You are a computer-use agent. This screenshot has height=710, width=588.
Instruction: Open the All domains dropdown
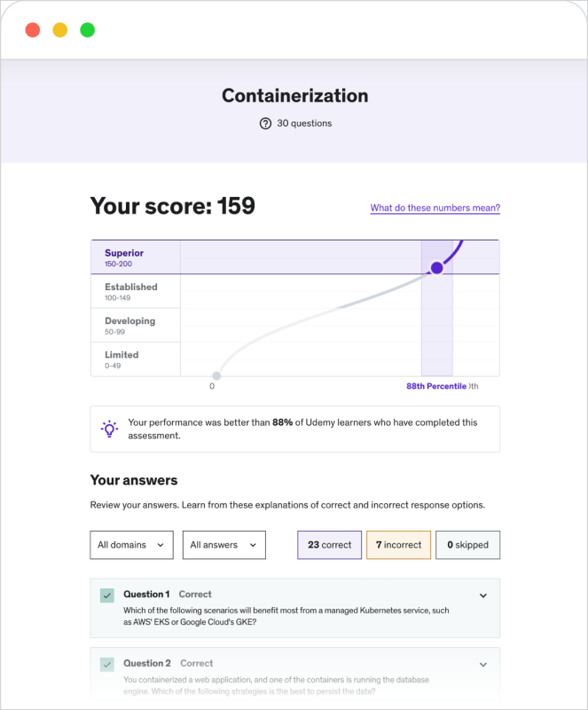[131, 545]
